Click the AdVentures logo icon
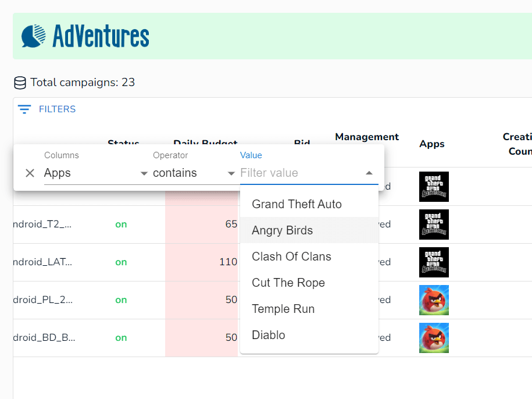532x399 pixels. click(34, 35)
